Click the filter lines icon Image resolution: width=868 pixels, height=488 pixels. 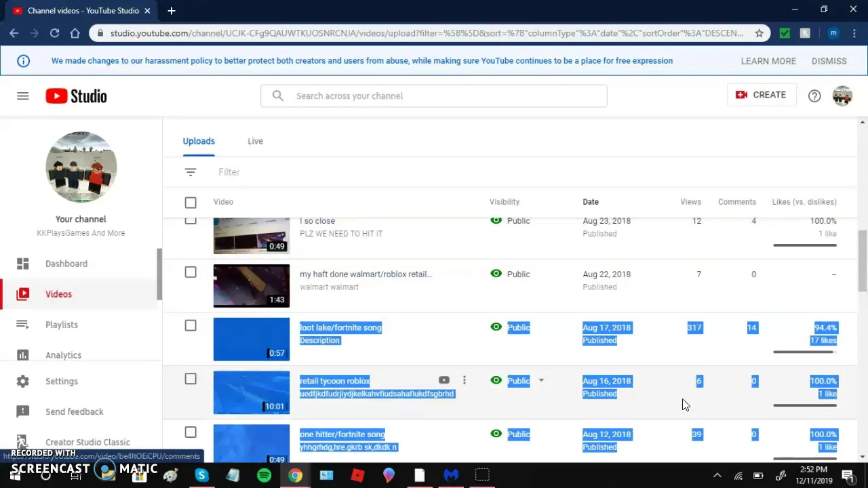pos(191,172)
